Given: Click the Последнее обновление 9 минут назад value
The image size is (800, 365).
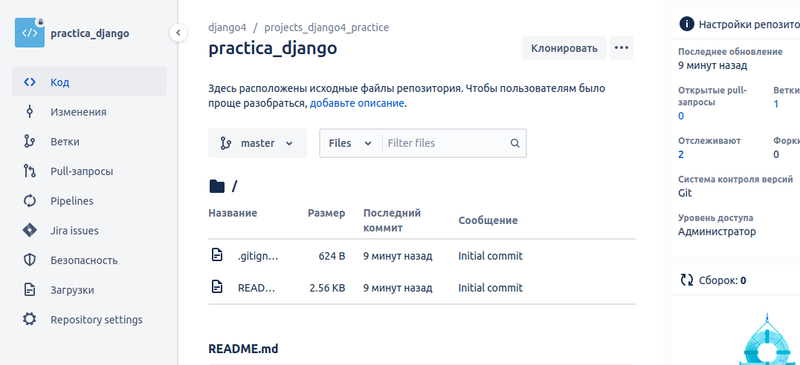Looking at the screenshot, I should [x=713, y=65].
